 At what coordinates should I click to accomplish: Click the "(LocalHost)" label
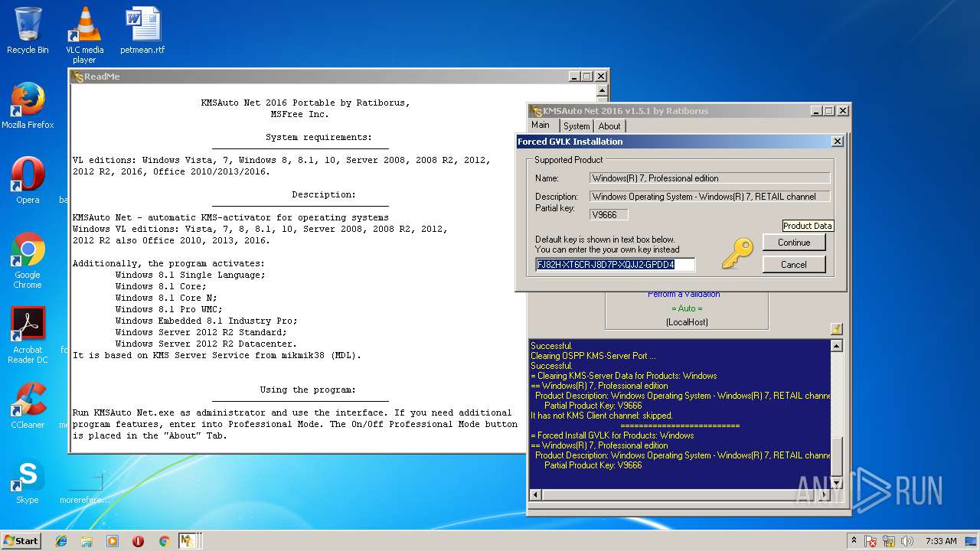(687, 322)
